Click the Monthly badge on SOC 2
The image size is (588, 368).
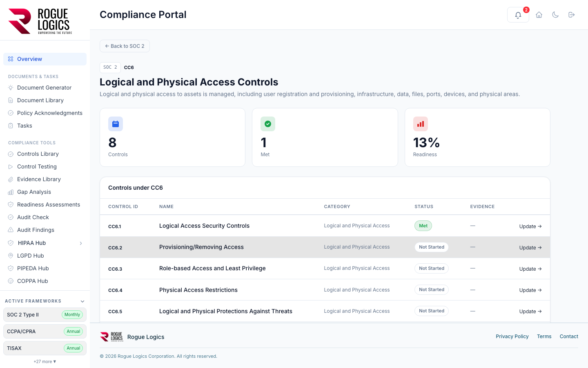(x=72, y=315)
